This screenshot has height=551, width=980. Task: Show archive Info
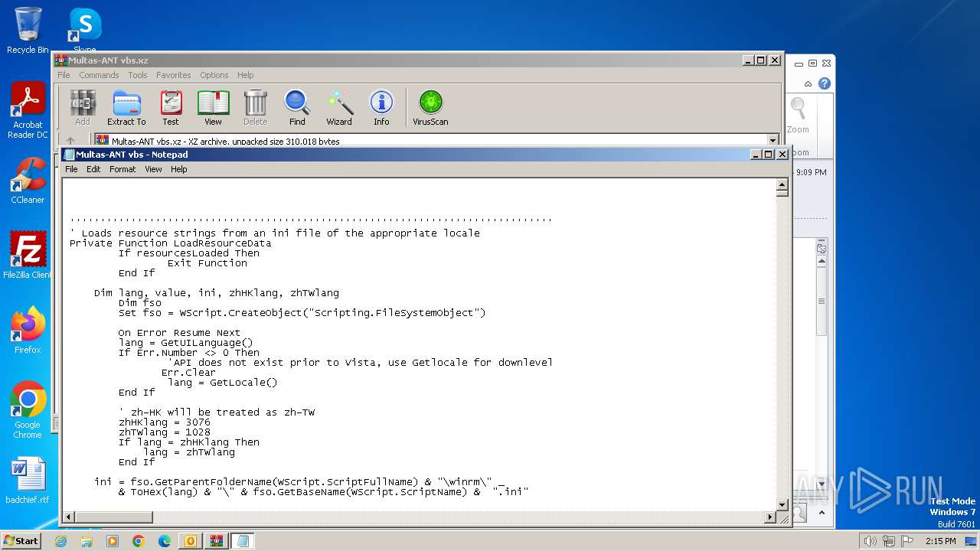pyautogui.click(x=381, y=107)
